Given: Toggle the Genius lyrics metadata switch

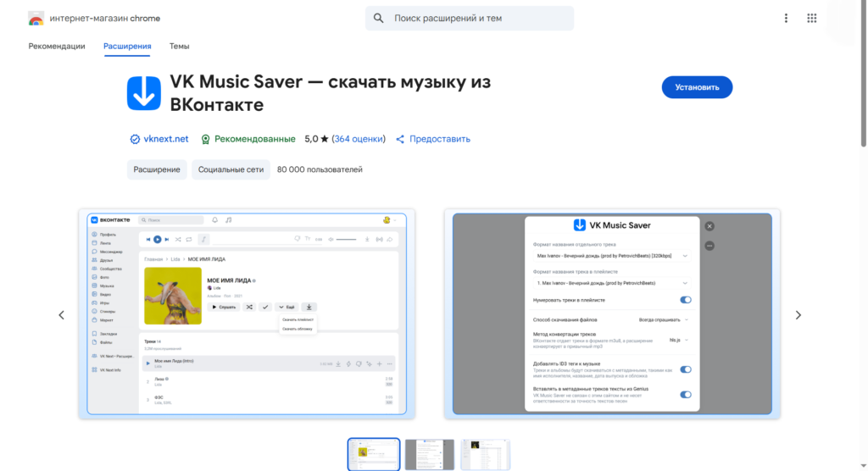Looking at the screenshot, I should [685, 395].
